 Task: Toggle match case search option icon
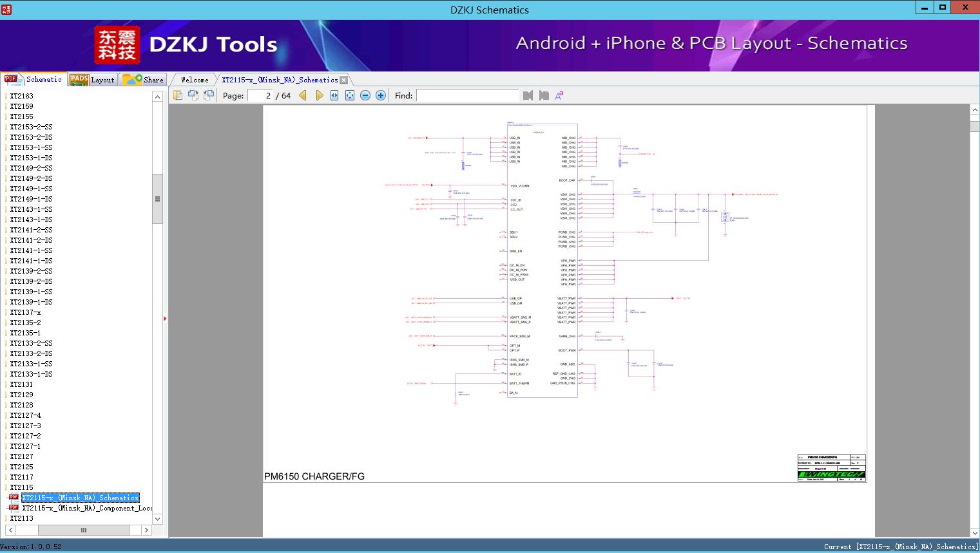[559, 95]
